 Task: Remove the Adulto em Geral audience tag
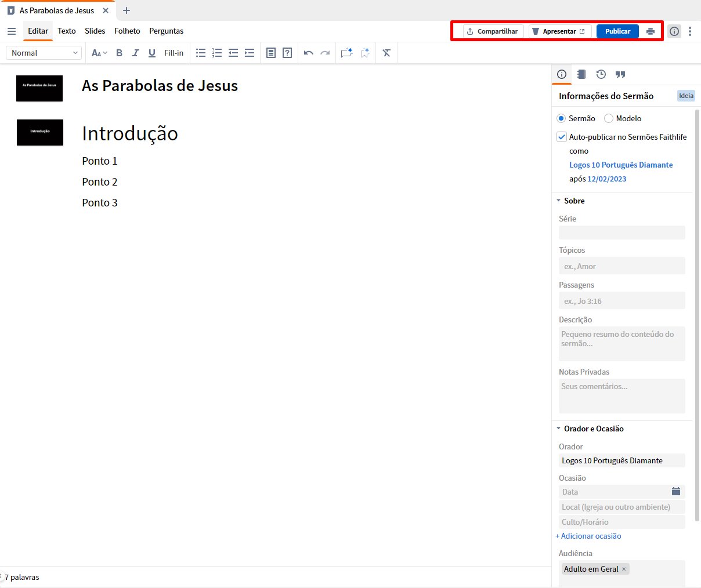click(x=624, y=569)
